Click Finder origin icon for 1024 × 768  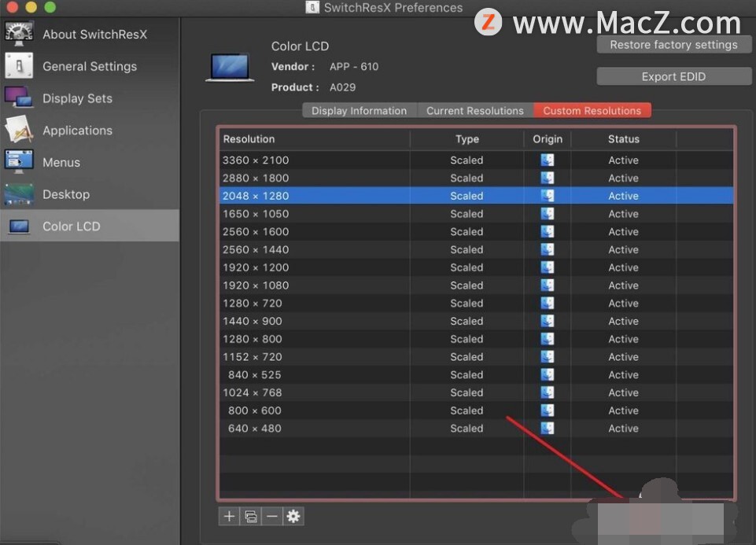coord(548,392)
